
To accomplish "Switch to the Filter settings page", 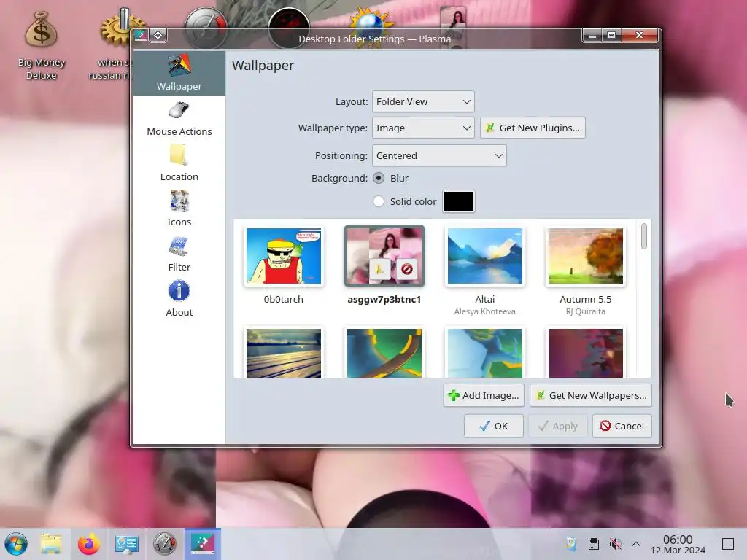I will pos(179,254).
